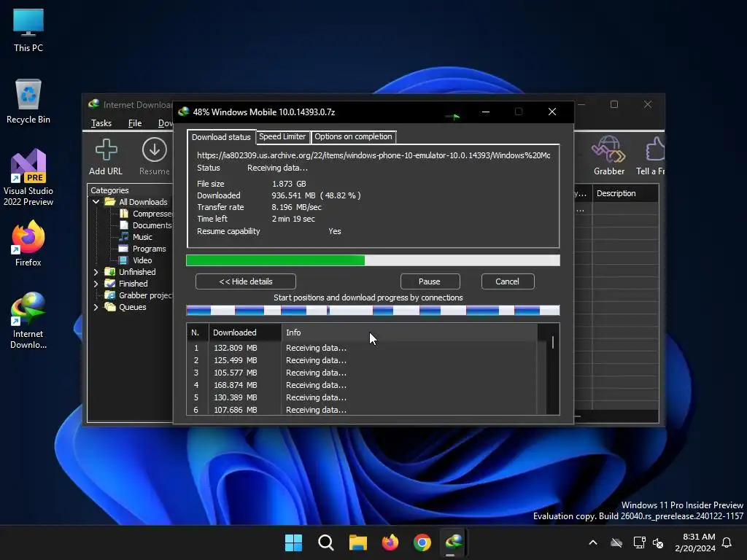Click the Tell a Friend thumbs-up icon

click(x=656, y=149)
